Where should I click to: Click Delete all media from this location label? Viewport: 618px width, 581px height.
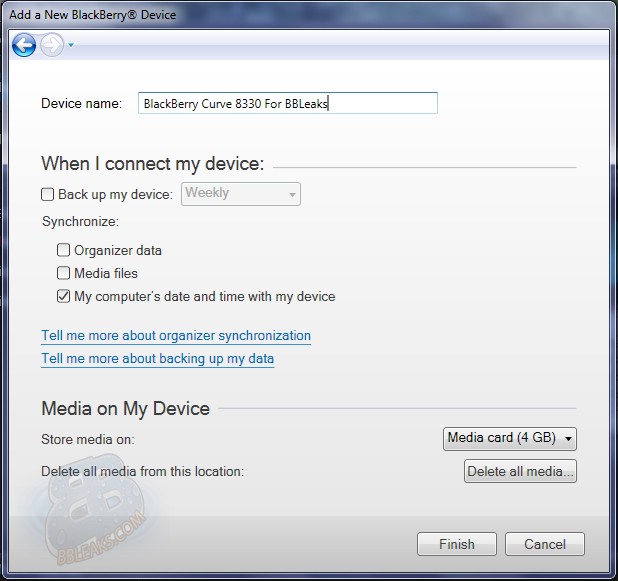[143, 471]
